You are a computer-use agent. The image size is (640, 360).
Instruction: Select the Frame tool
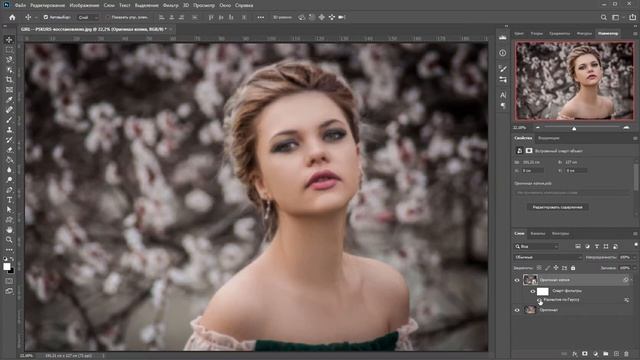click(x=9, y=90)
